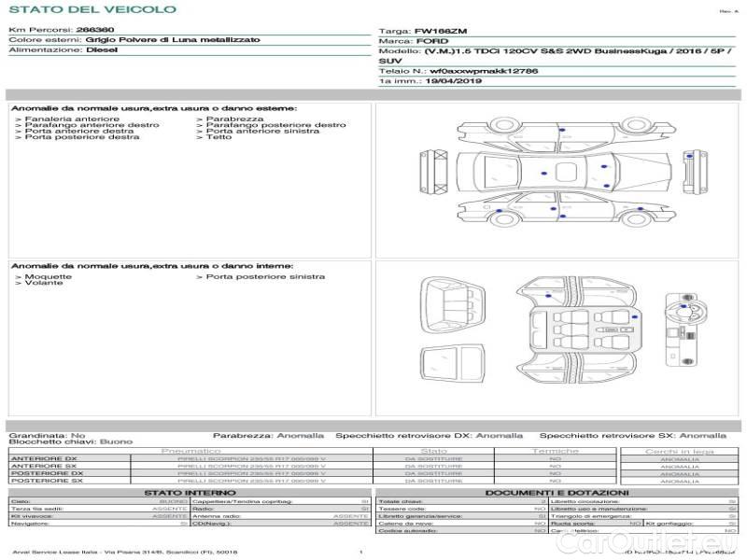
Task: Click the blue damage marker on the steering wheel
Action: (684, 306)
